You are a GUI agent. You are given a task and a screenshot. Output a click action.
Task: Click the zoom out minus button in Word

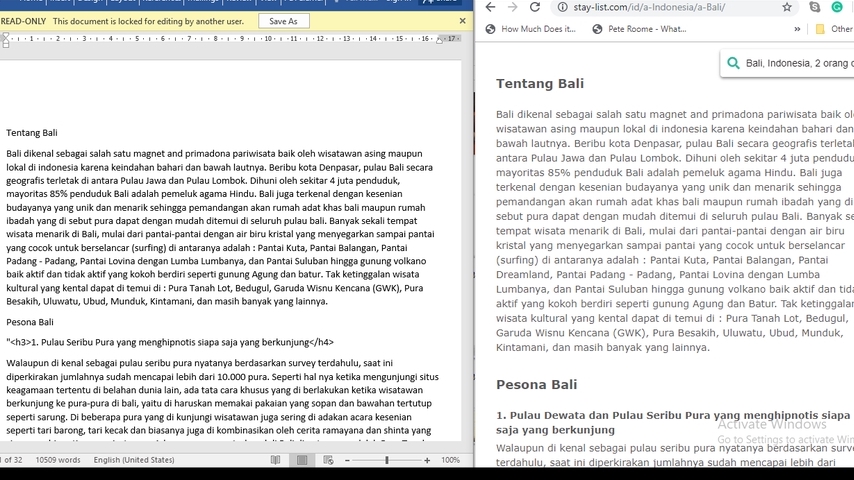(347, 460)
